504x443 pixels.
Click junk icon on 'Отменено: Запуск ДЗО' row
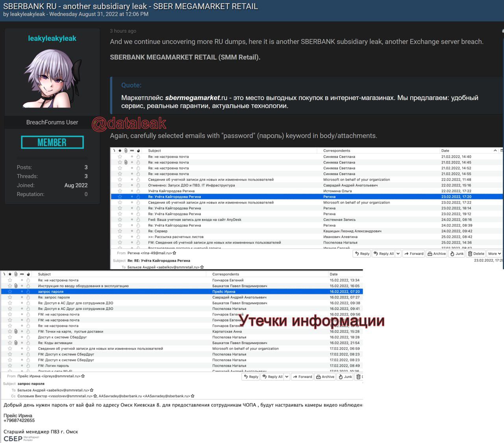click(138, 185)
